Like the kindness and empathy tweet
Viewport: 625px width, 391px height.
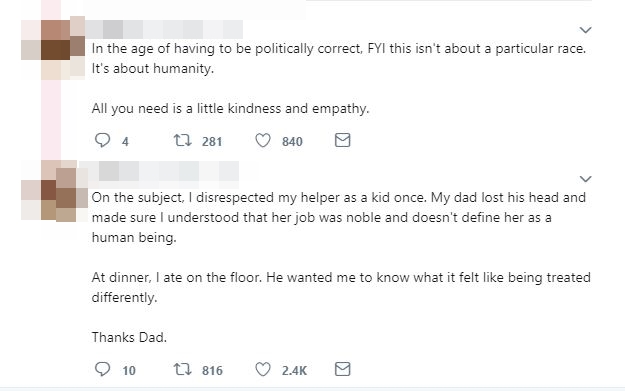(x=263, y=140)
